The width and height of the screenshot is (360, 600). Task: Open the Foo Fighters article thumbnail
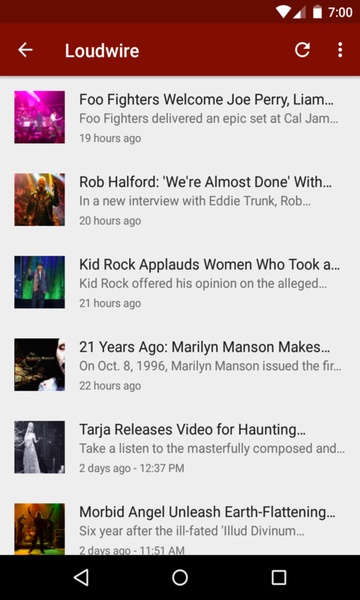[40, 117]
